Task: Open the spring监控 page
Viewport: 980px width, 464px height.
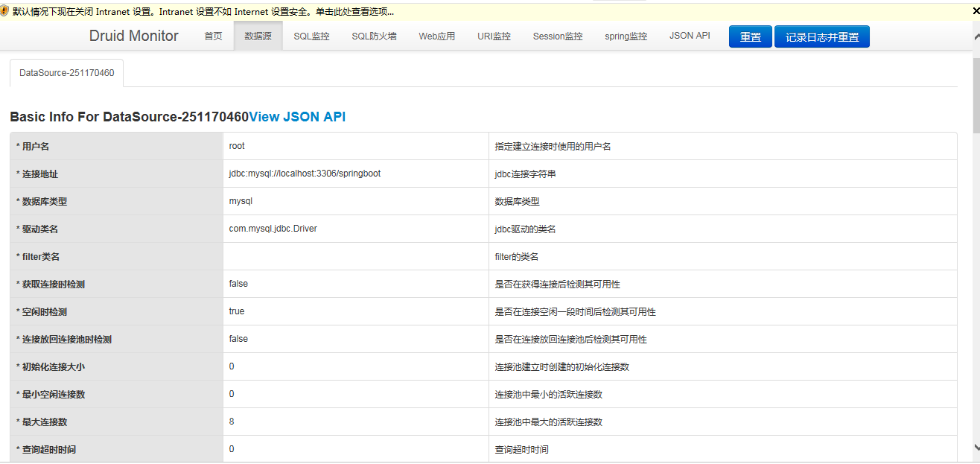Action: pos(626,36)
